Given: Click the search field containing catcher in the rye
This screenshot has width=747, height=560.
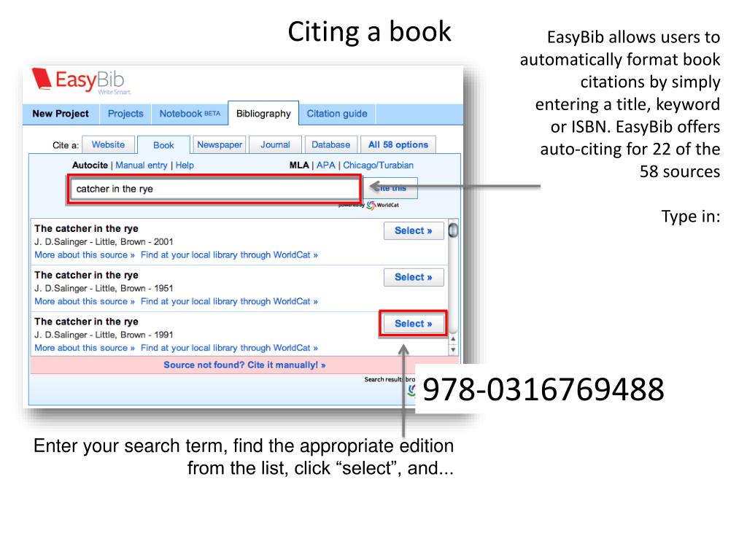Looking at the screenshot, I should [214, 189].
